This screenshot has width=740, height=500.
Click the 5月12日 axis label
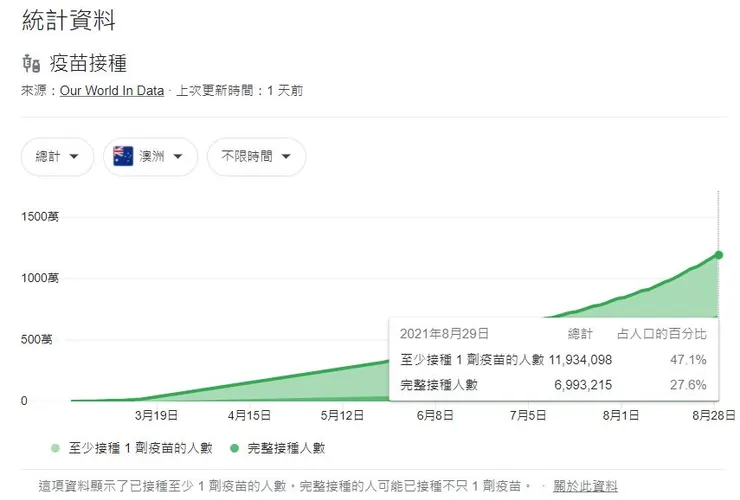342,415
